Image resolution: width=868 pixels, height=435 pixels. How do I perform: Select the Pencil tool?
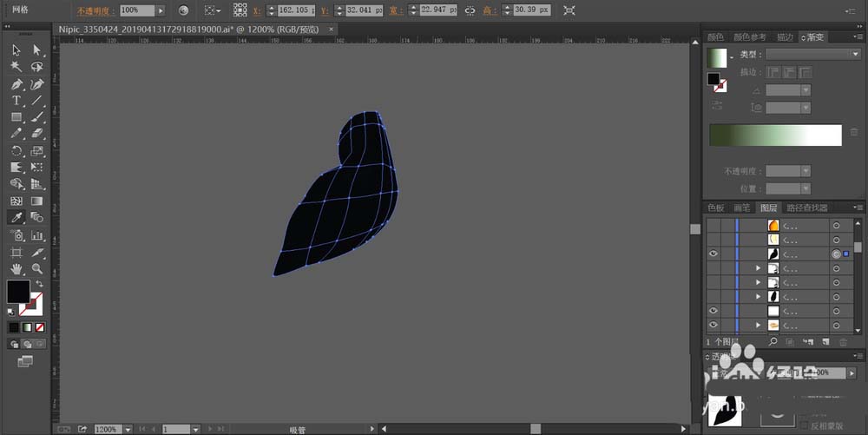(x=16, y=134)
